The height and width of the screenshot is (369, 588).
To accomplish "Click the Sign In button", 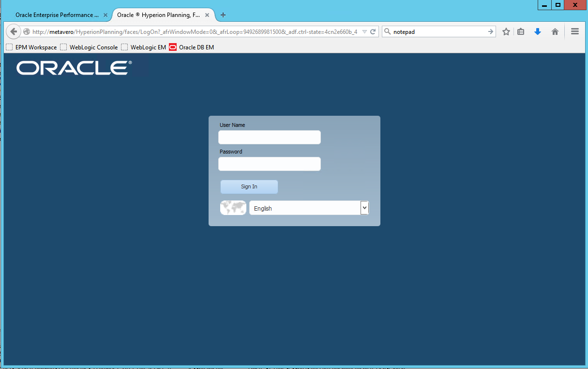I will (249, 187).
